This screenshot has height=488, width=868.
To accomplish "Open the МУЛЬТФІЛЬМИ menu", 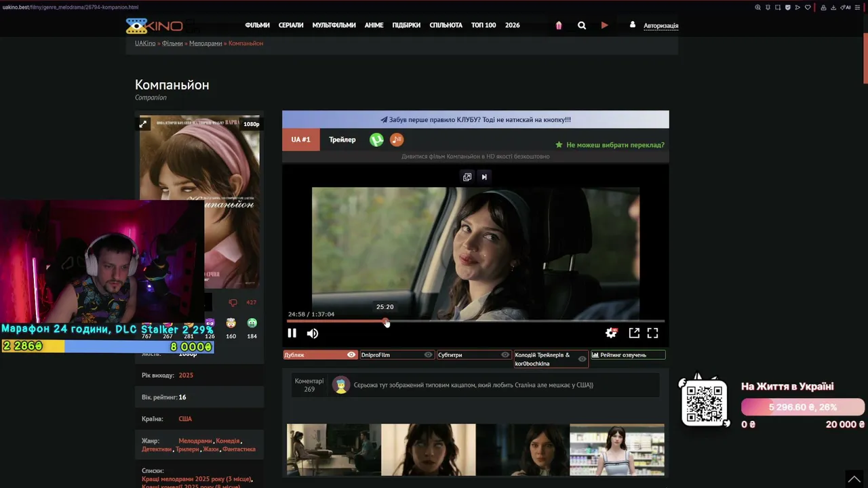I will tap(334, 25).
